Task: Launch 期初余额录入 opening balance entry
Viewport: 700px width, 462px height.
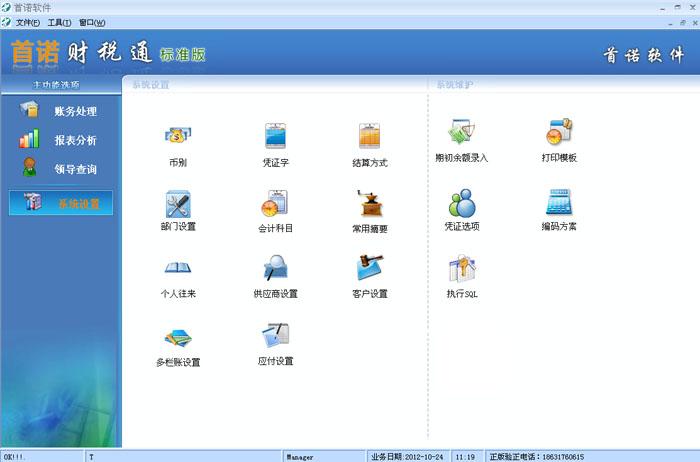Action: tap(461, 134)
